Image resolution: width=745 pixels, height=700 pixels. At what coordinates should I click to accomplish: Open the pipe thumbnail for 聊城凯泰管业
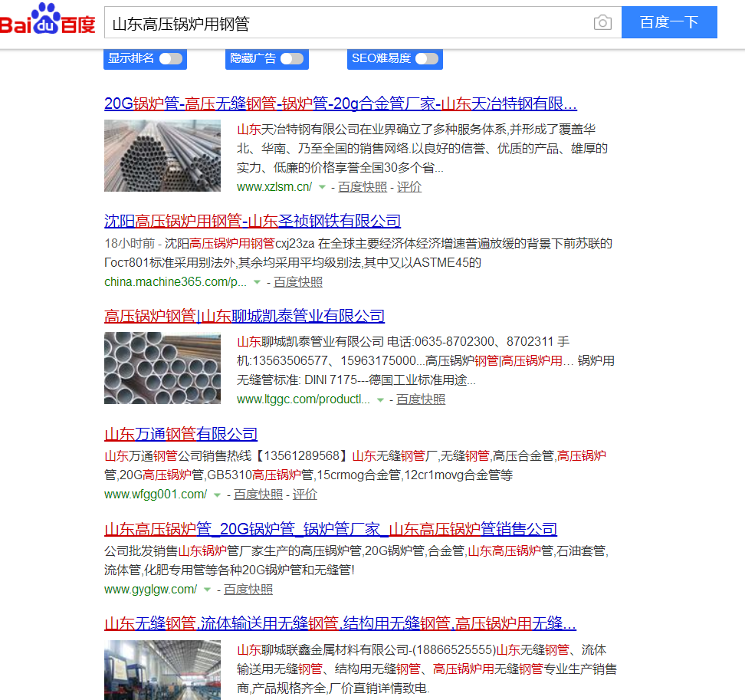[162, 368]
